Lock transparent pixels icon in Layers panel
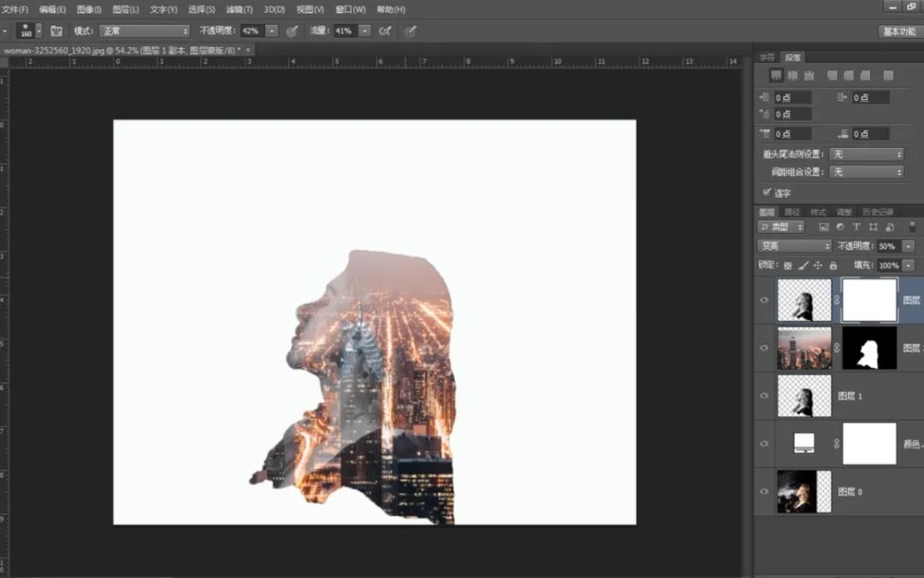924x578 pixels. 788,266
